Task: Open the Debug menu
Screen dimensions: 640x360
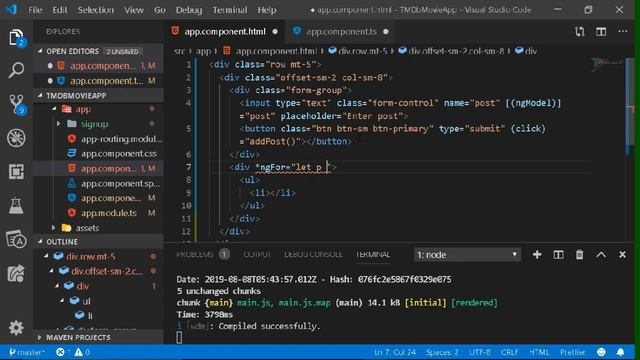Action: 189,10
